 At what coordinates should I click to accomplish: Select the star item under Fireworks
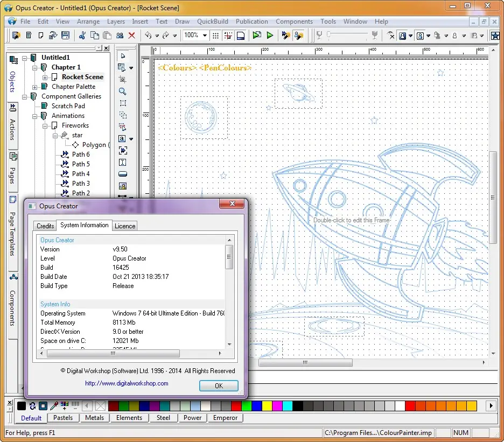(77, 135)
